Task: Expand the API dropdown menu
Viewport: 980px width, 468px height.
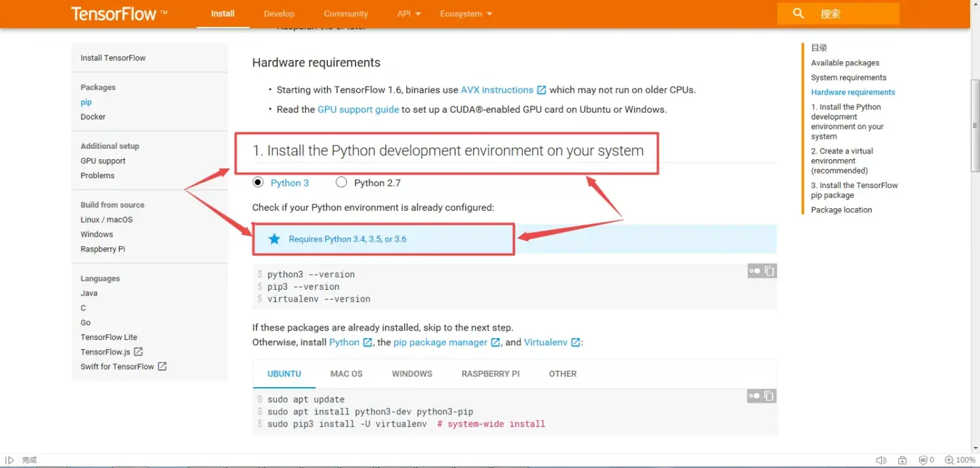Action: (410, 14)
